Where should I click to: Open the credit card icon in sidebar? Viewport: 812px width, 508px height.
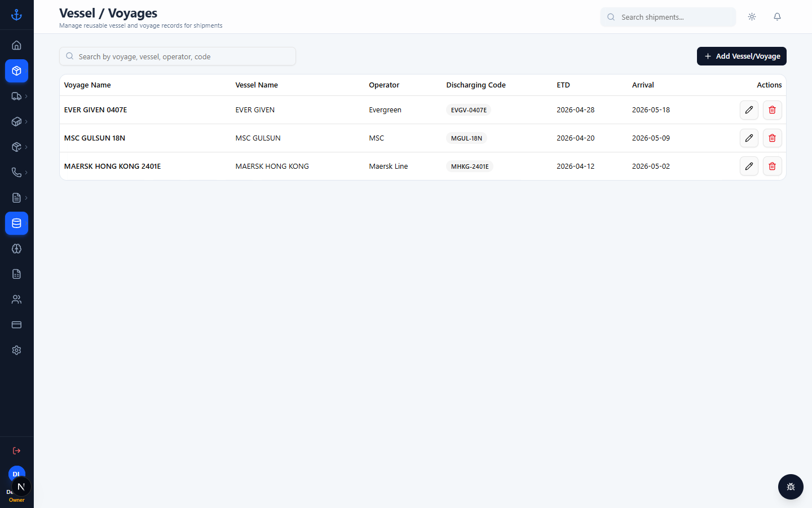(x=16, y=325)
